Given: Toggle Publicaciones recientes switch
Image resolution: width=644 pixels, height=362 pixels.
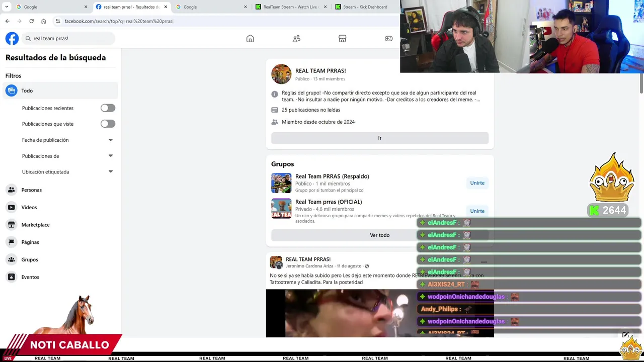Looking at the screenshot, I should [108, 108].
